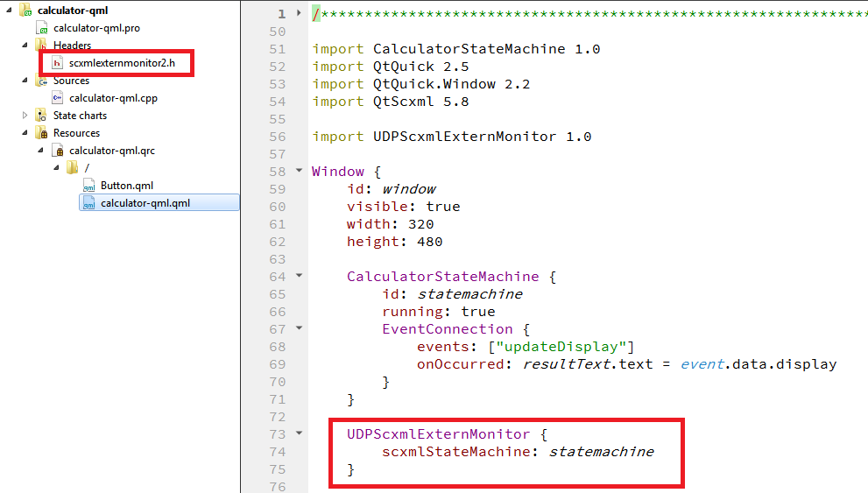Viewport: 868px width, 493px height.
Task: Select Button.qml in the tree
Action: tap(127, 186)
